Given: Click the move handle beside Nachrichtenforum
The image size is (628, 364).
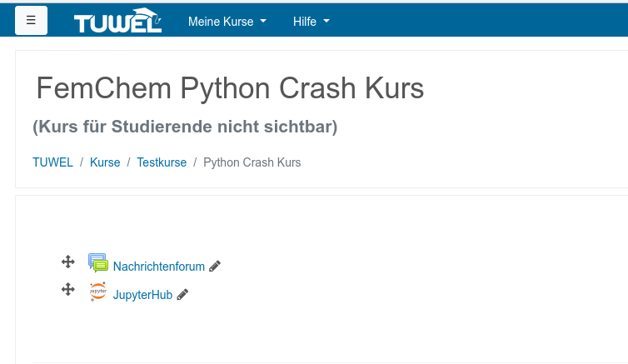Looking at the screenshot, I should (68, 262).
